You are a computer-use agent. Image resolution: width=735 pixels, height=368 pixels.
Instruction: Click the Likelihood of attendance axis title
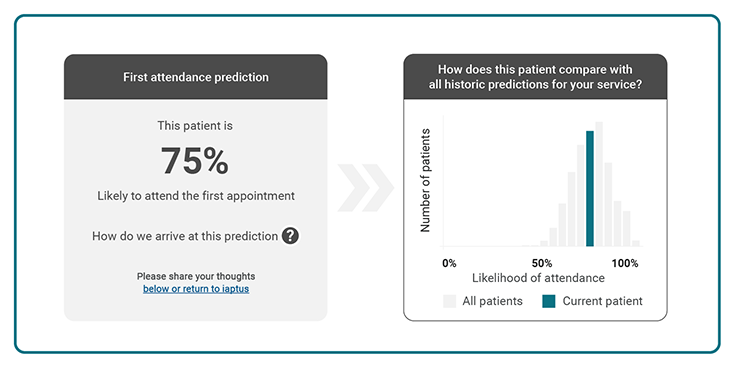point(538,278)
